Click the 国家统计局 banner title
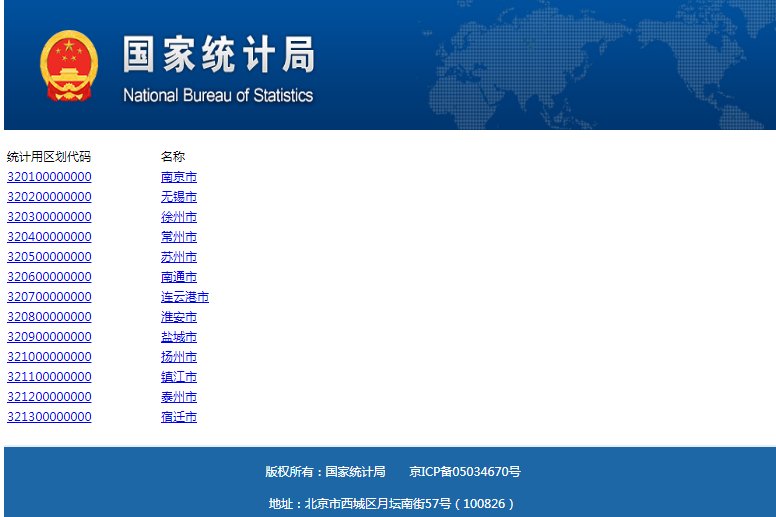The height and width of the screenshot is (517, 776). point(218,54)
